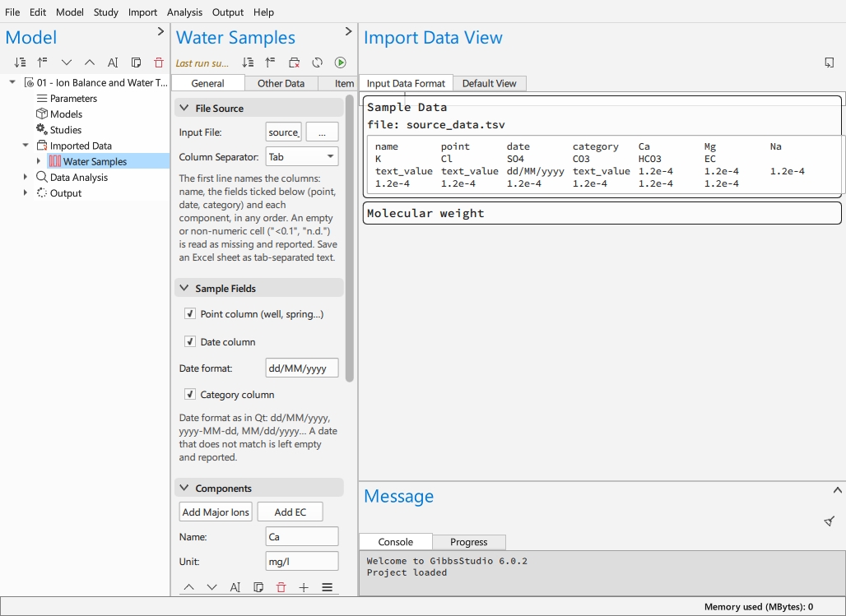This screenshot has height=616, width=846.
Task: Open the Output menu
Action: coord(228,12)
